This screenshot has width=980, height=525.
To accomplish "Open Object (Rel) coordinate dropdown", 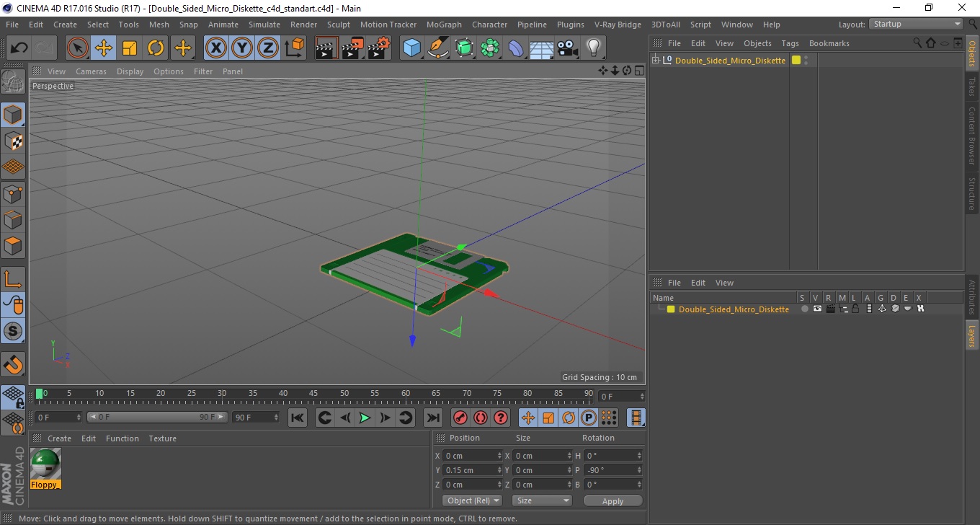I will (x=472, y=500).
